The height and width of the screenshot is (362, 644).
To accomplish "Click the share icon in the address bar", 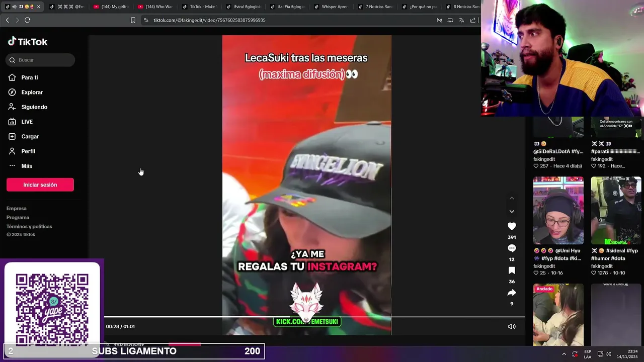I will 472,20.
